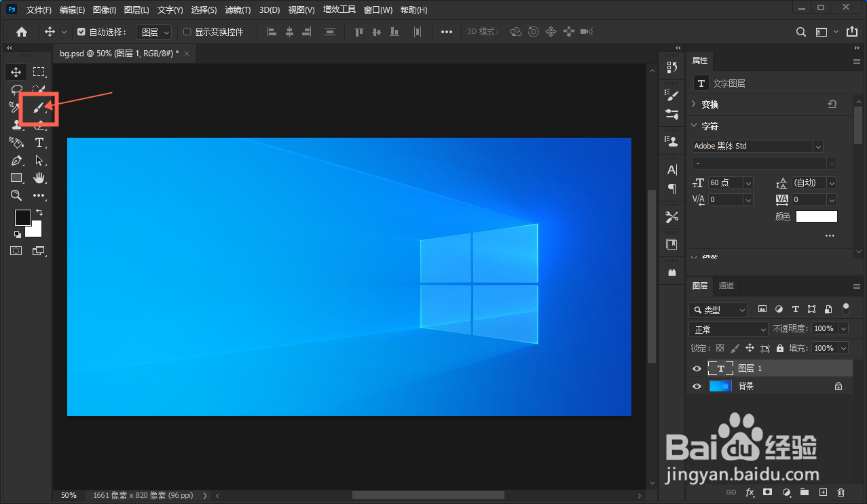Open the 窗口(W) menu

[378, 10]
